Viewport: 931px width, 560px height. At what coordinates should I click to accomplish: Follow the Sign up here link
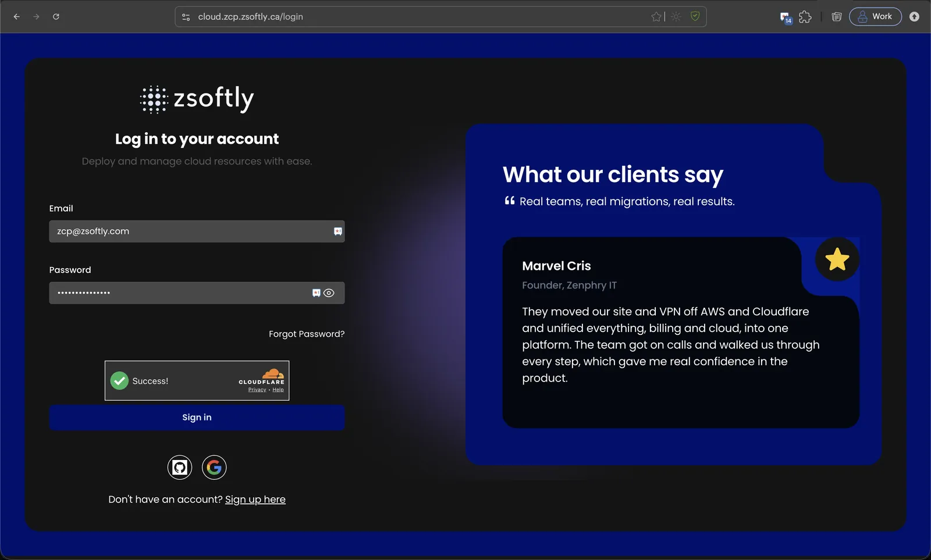coord(255,500)
